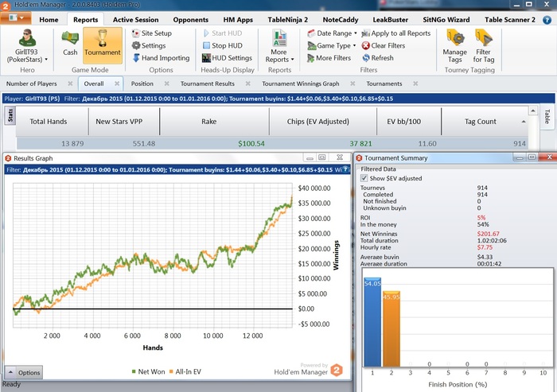The height and width of the screenshot is (392, 557).
Task: Sort by the Rake column header
Action: pos(215,122)
